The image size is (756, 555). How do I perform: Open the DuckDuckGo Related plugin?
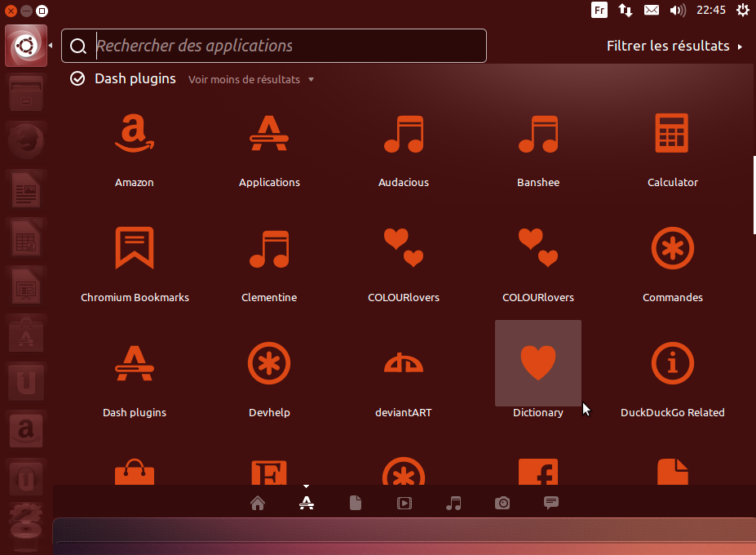click(x=673, y=380)
